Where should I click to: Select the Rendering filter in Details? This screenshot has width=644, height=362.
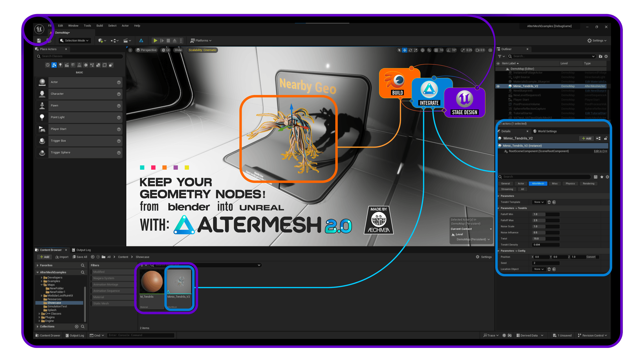click(588, 184)
